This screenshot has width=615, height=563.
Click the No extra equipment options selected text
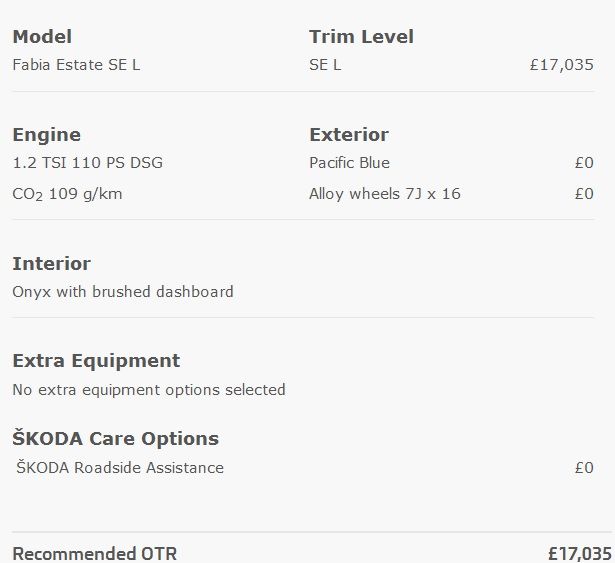point(149,390)
